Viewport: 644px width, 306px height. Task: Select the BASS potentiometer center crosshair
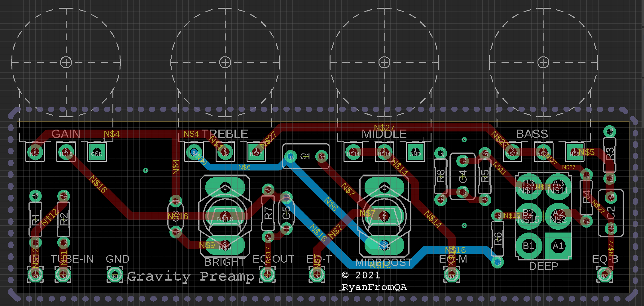click(x=543, y=62)
